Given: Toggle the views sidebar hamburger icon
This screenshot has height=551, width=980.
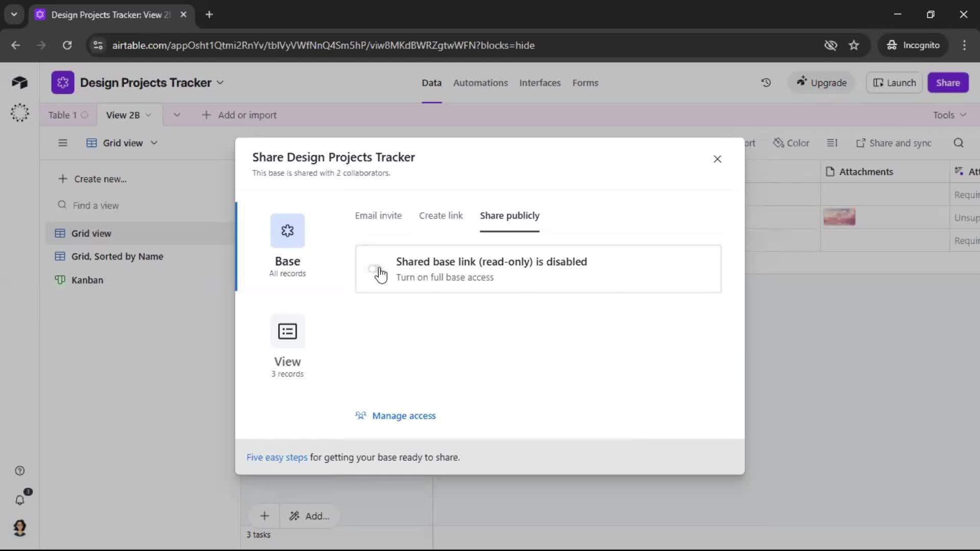Looking at the screenshot, I should (63, 143).
